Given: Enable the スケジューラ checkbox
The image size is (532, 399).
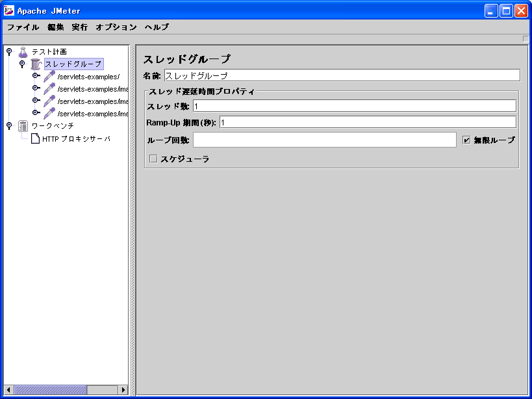Looking at the screenshot, I should tap(153, 159).
